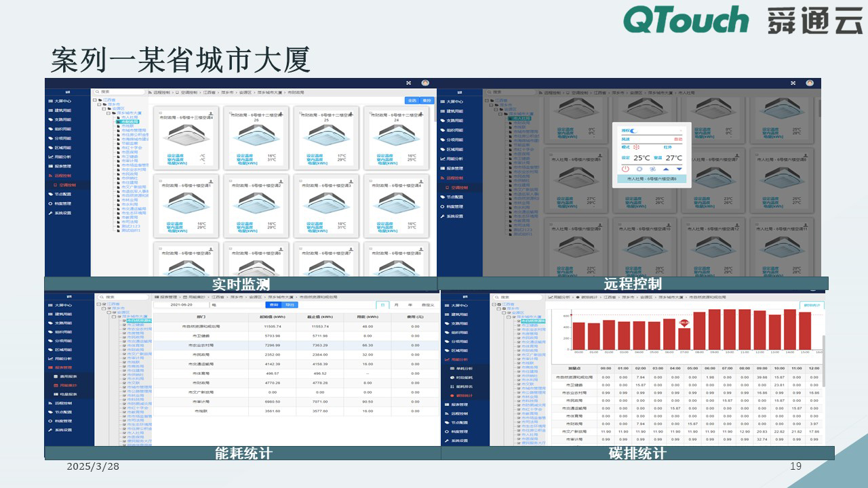
Task: Click sidebar collapse icon in the 实时监测 panel
Action: (x=68, y=91)
